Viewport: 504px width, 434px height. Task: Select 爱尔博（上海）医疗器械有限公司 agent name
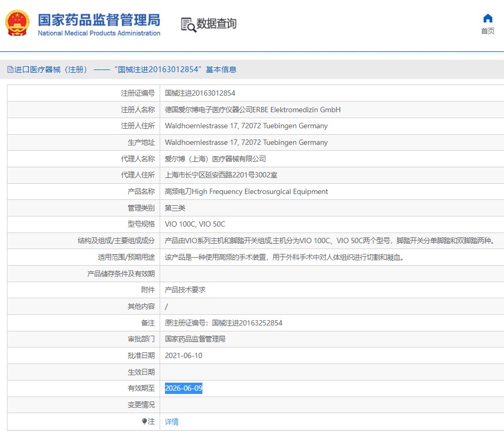[x=215, y=159]
